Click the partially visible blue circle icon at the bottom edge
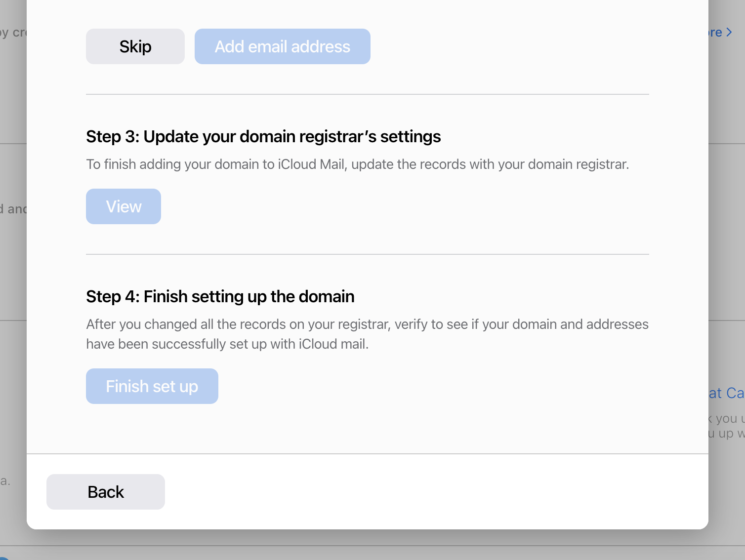The height and width of the screenshot is (560, 745). [4, 558]
